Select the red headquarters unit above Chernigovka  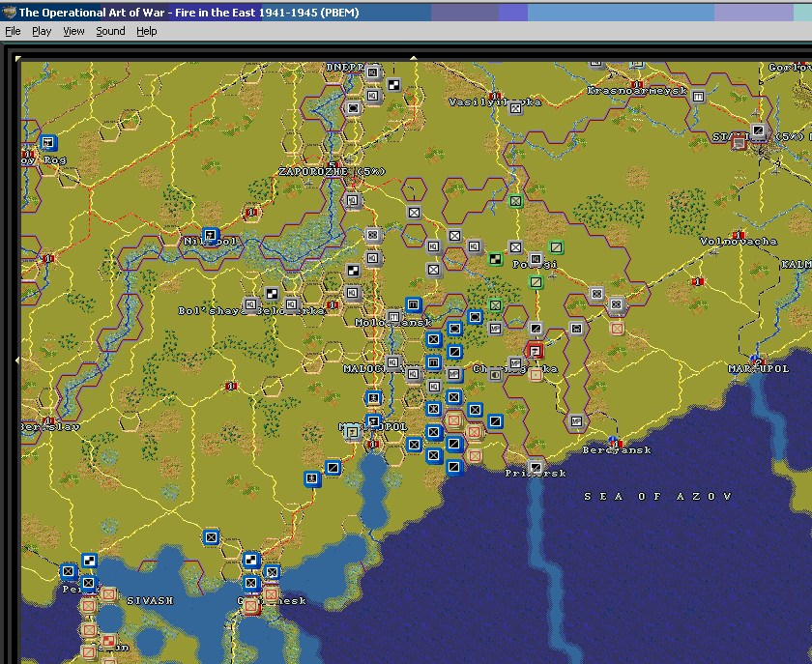coord(535,351)
